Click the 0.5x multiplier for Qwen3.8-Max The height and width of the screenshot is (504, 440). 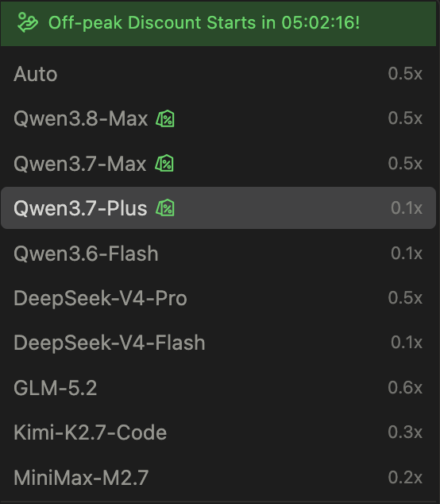click(405, 118)
